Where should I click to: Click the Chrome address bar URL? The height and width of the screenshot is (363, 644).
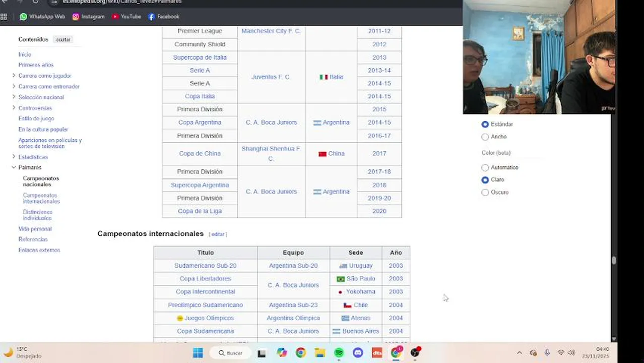click(x=122, y=2)
